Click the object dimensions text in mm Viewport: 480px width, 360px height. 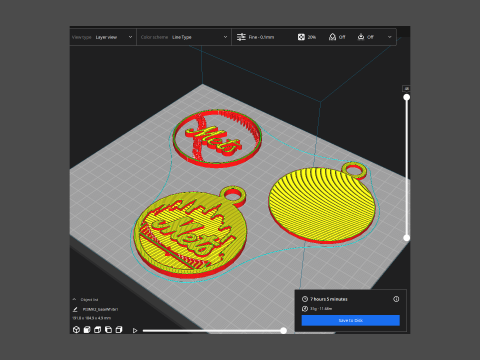[92, 318]
